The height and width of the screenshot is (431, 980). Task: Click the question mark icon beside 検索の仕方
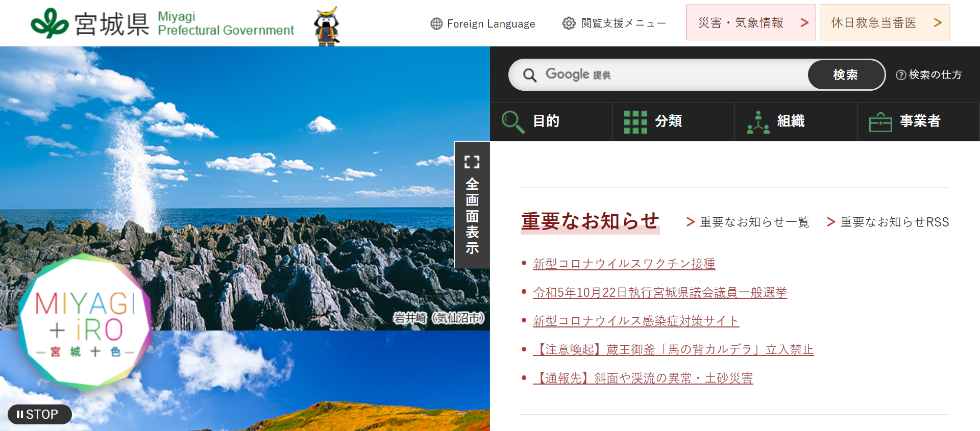click(901, 75)
